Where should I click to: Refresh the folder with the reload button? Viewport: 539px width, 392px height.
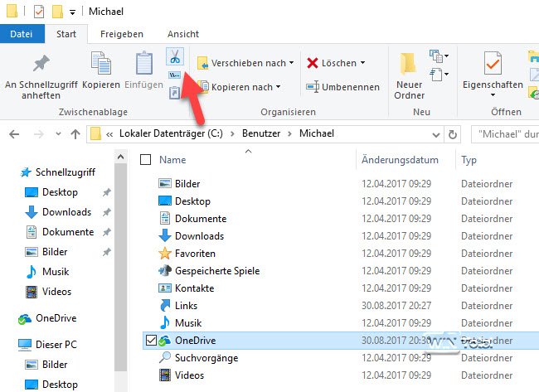pos(453,134)
